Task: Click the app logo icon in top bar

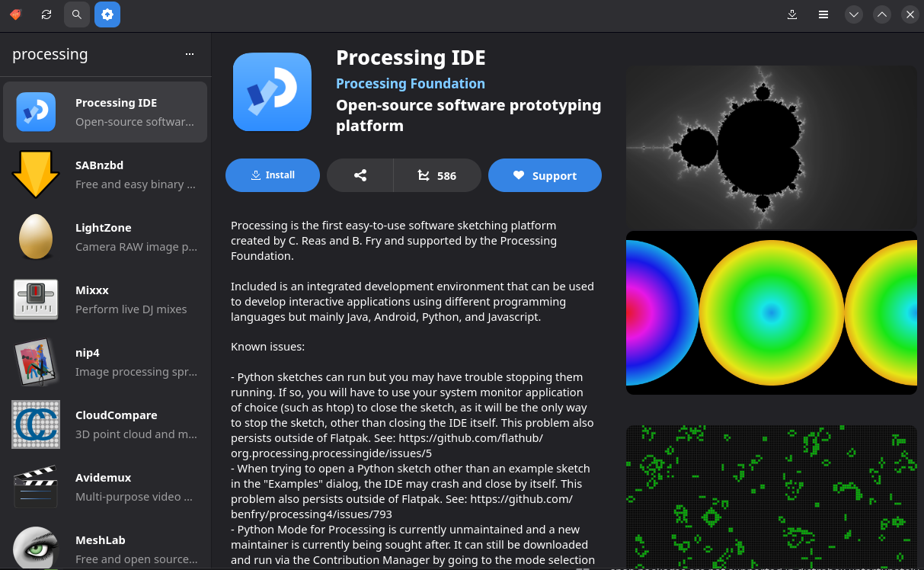Action: pyautogui.click(x=16, y=14)
